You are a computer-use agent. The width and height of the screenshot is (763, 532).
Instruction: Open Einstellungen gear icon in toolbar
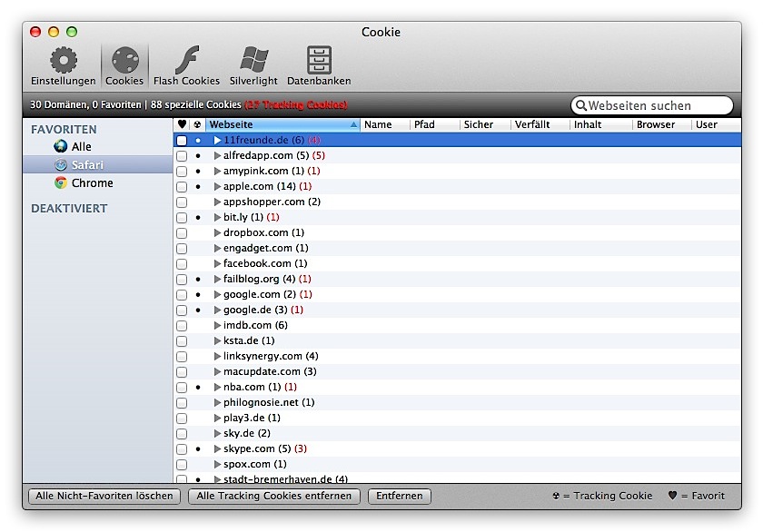pyautogui.click(x=63, y=61)
